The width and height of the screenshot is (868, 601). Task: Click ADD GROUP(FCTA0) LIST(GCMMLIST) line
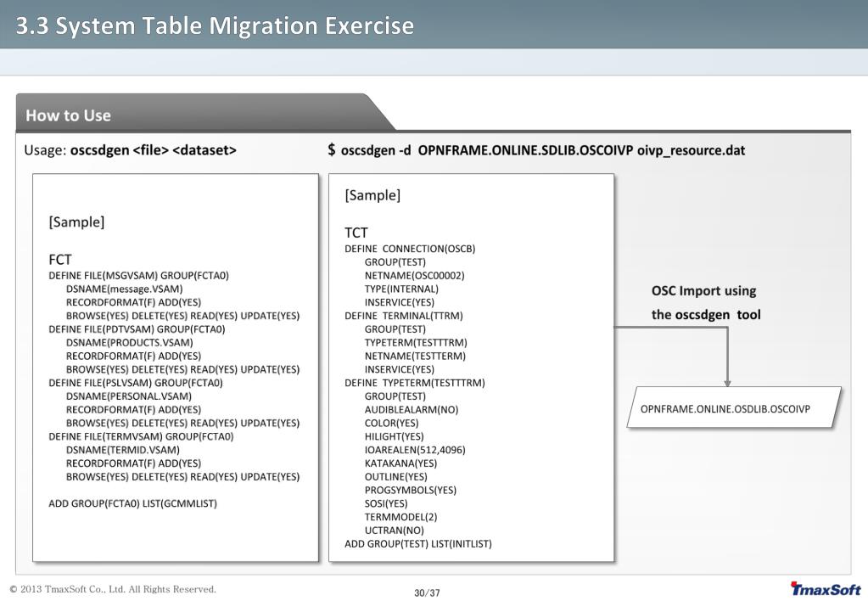(x=133, y=503)
